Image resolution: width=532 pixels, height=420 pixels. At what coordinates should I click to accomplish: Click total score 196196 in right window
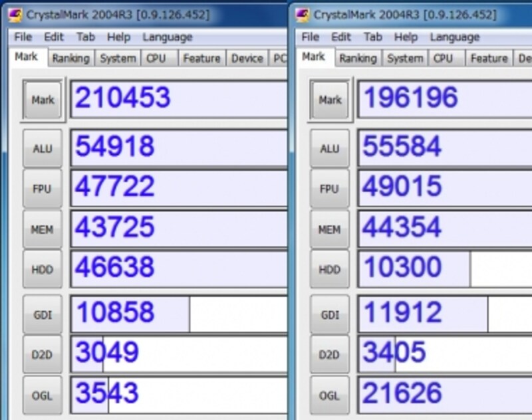click(445, 99)
